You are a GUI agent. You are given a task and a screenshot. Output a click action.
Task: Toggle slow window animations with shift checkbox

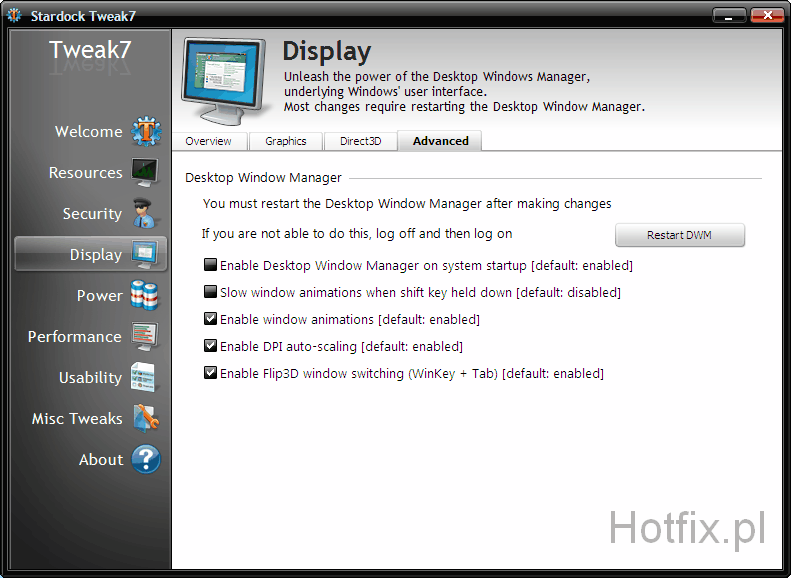click(x=210, y=292)
